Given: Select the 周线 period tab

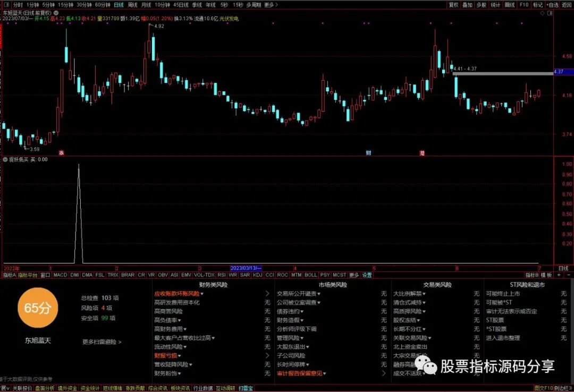Looking at the screenshot, I should 132,5.
